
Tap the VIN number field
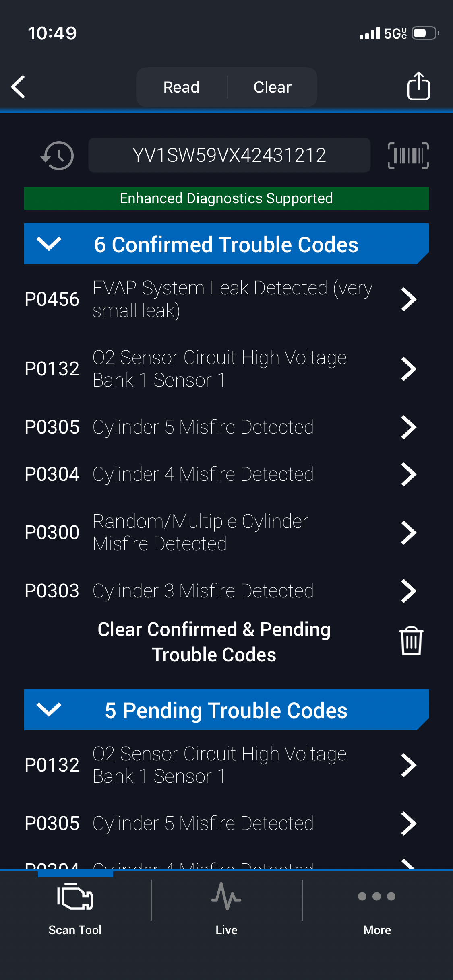[x=229, y=155]
